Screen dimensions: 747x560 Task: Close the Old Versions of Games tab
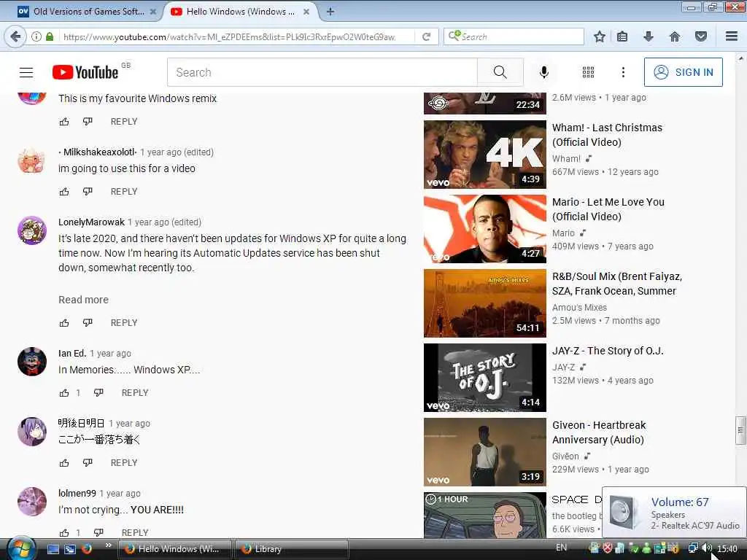point(153,12)
